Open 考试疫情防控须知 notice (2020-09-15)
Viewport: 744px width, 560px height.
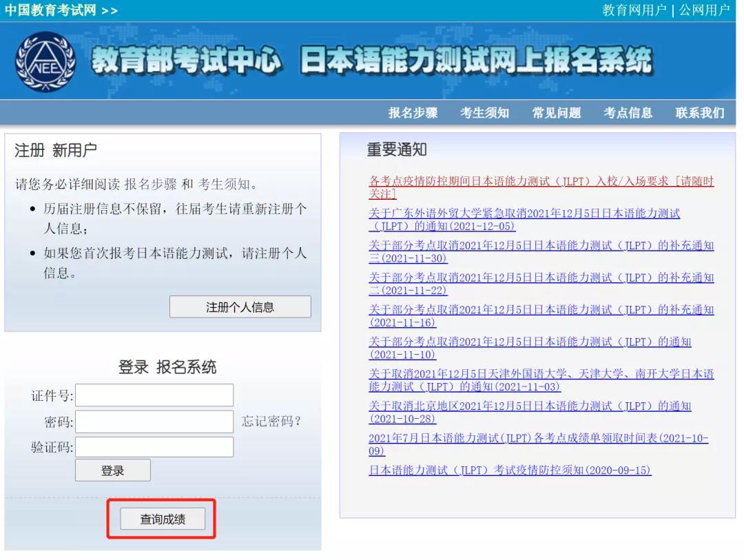point(510,470)
